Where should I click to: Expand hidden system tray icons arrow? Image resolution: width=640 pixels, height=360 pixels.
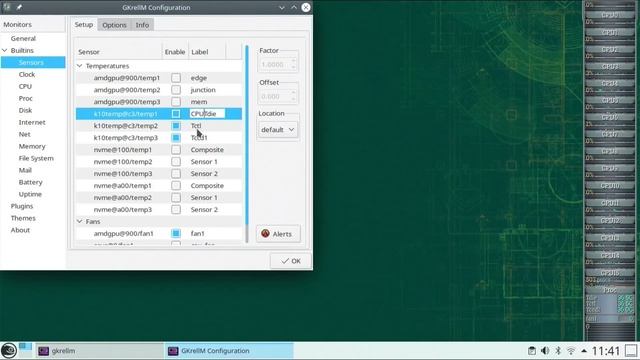click(x=584, y=351)
